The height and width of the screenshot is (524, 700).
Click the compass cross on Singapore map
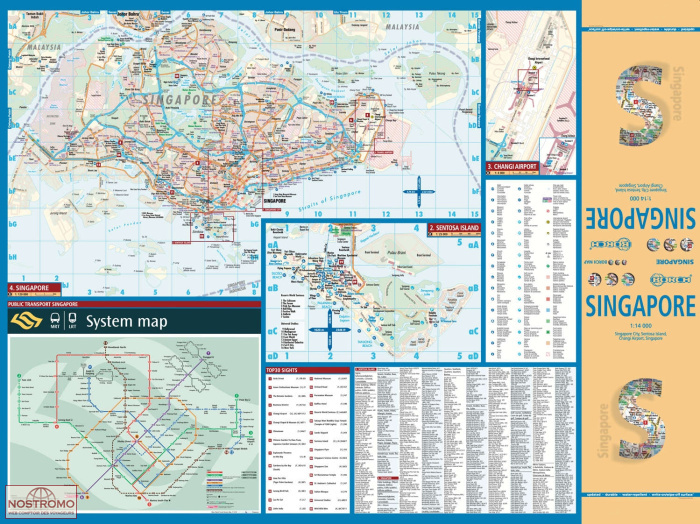point(419,186)
